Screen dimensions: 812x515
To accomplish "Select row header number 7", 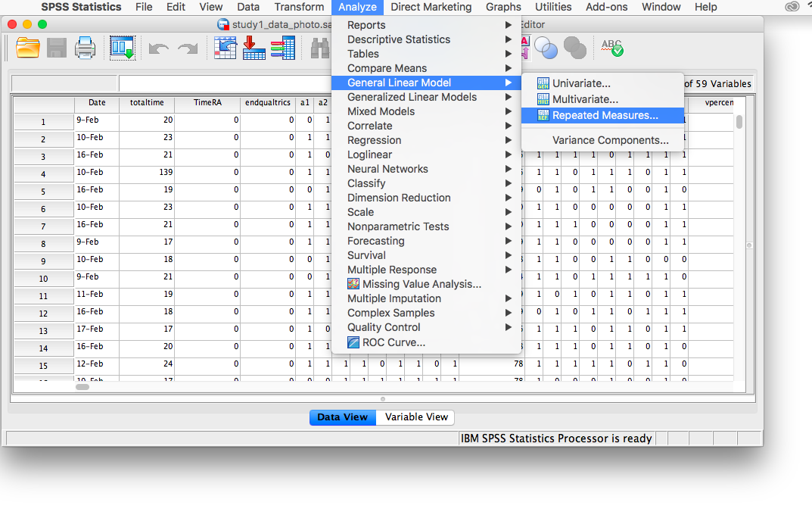I will click(x=43, y=226).
